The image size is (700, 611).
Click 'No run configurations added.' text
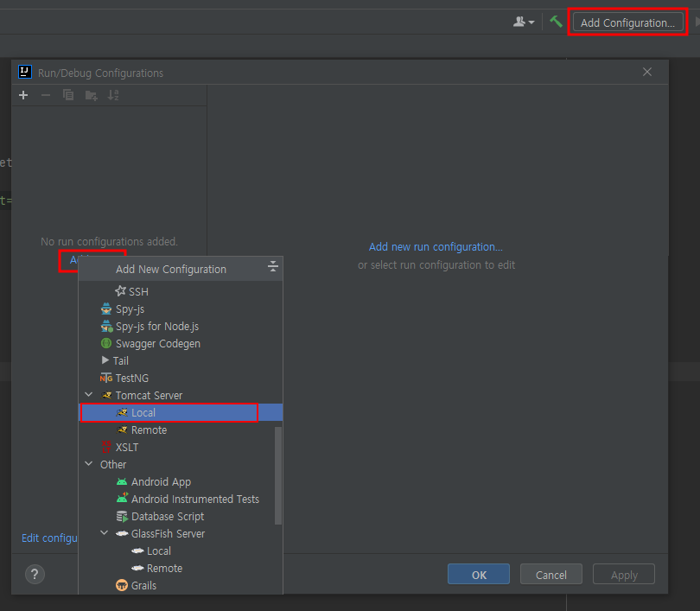coord(110,241)
